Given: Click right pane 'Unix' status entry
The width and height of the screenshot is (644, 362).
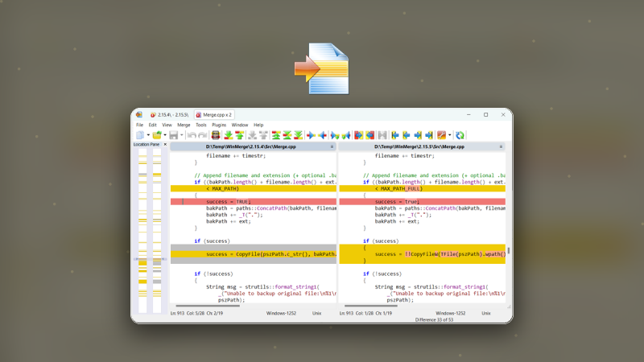Looking at the screenshot, I should tap(486, 313).
